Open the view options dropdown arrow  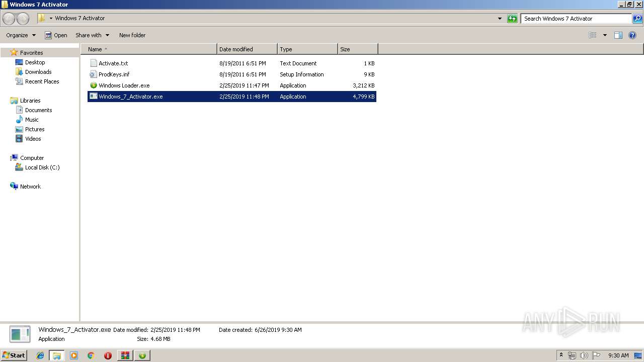[605, 35]
